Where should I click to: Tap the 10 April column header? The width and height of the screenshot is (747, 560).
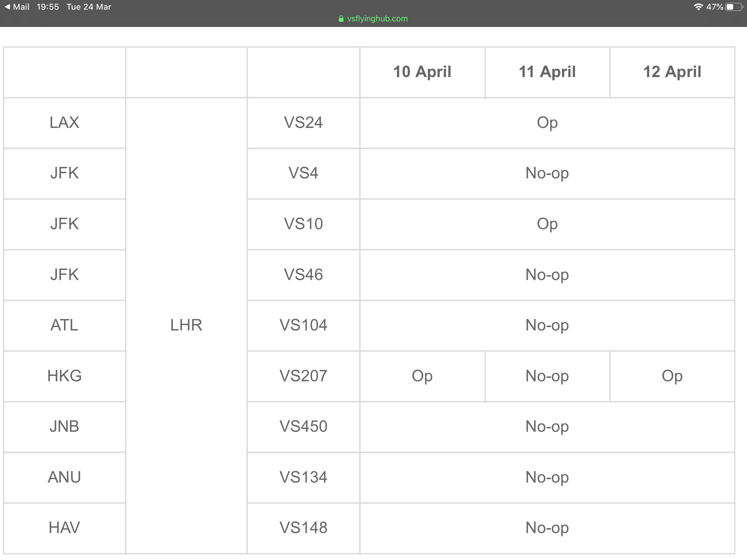(x=422, y=72)
